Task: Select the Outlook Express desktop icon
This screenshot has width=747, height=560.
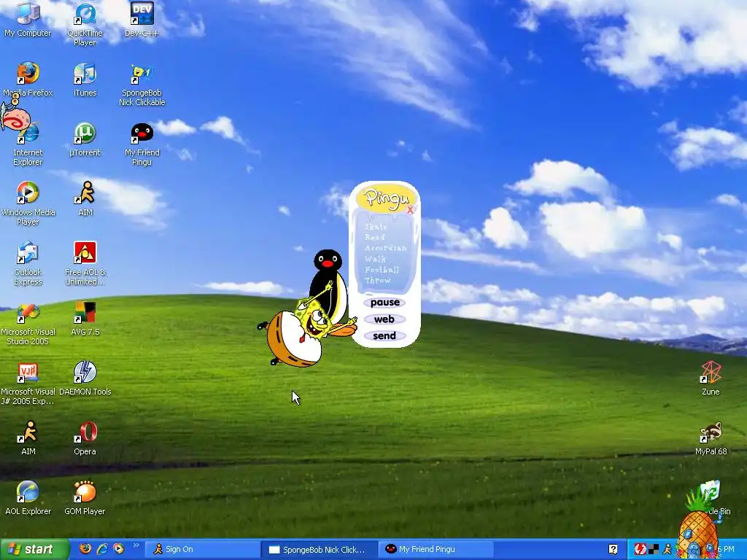Action: pyautogui.click(x=28, y=263)
